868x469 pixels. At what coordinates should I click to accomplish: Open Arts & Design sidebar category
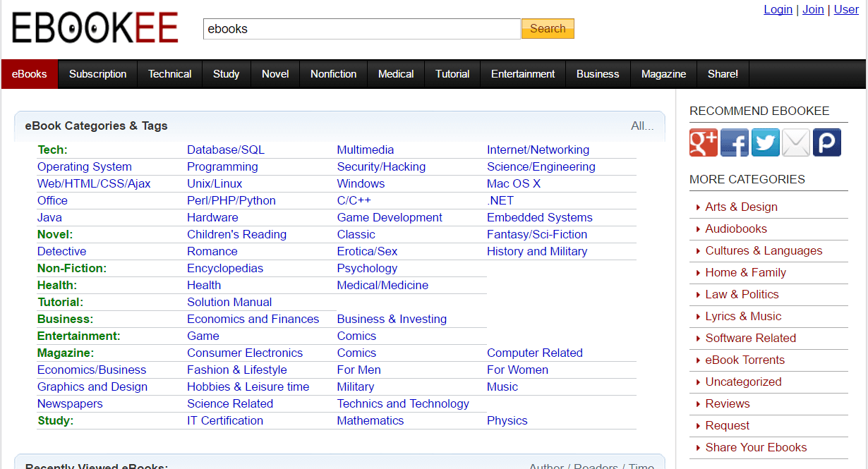tap(741, 207)
